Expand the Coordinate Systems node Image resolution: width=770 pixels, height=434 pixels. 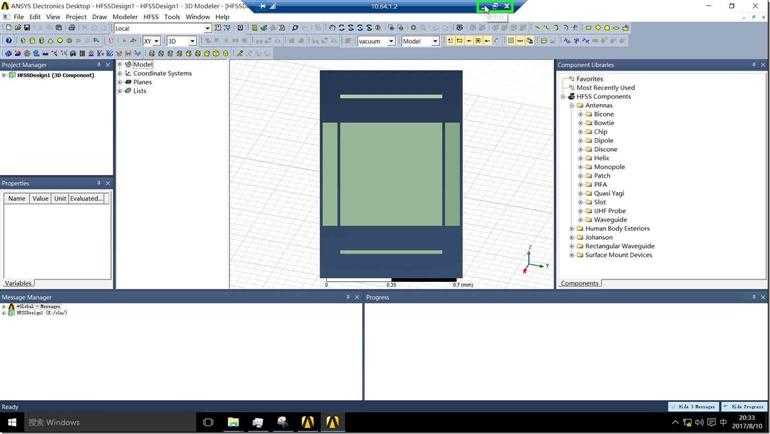[120, 73]
